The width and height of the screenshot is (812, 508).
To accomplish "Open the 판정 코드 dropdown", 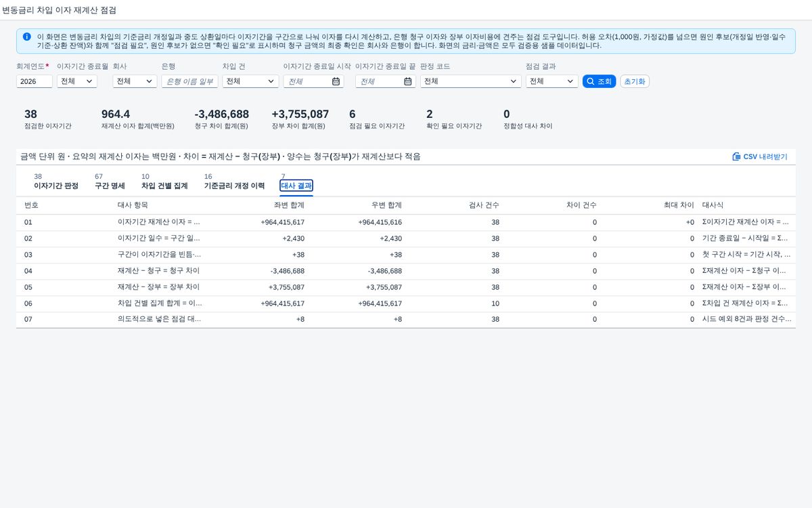I will click(470, 81).
